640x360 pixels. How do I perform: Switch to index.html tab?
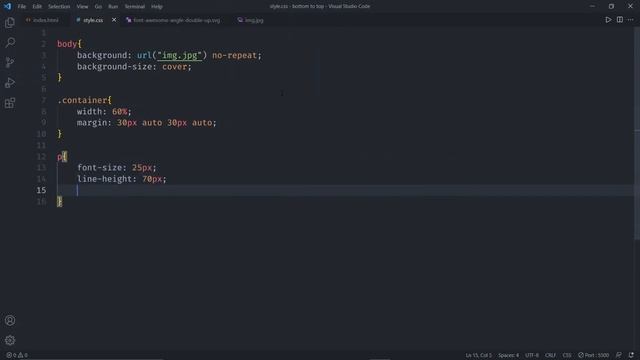pyautogui.click(x=42, y=20)
